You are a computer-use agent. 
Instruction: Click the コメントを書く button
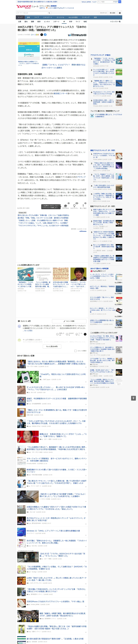coord(69,321)
